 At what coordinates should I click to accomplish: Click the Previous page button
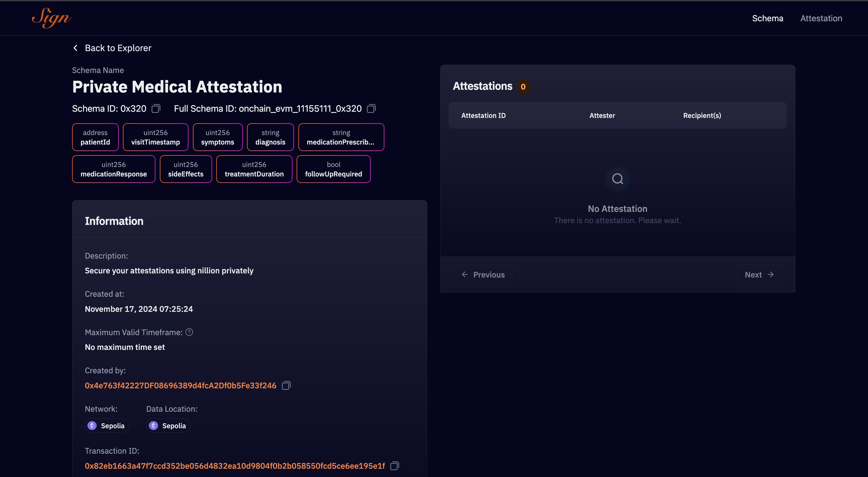coord(482,274)
